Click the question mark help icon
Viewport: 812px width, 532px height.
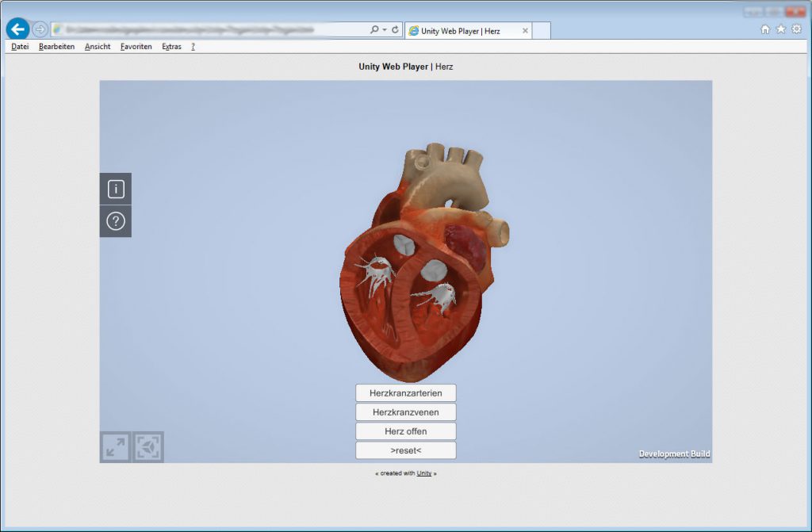click(x=115, y=220)
